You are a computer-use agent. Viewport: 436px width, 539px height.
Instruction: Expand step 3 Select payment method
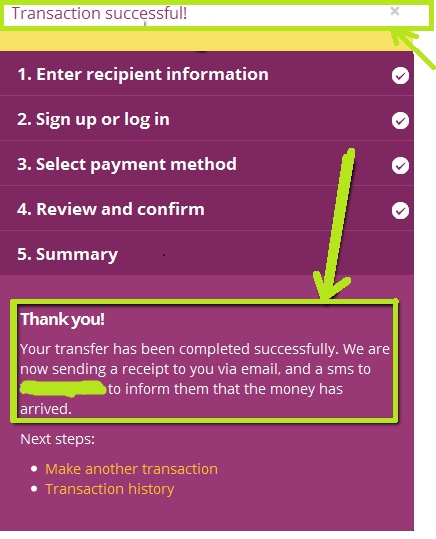pyautogui.click(x=207, y=163)
